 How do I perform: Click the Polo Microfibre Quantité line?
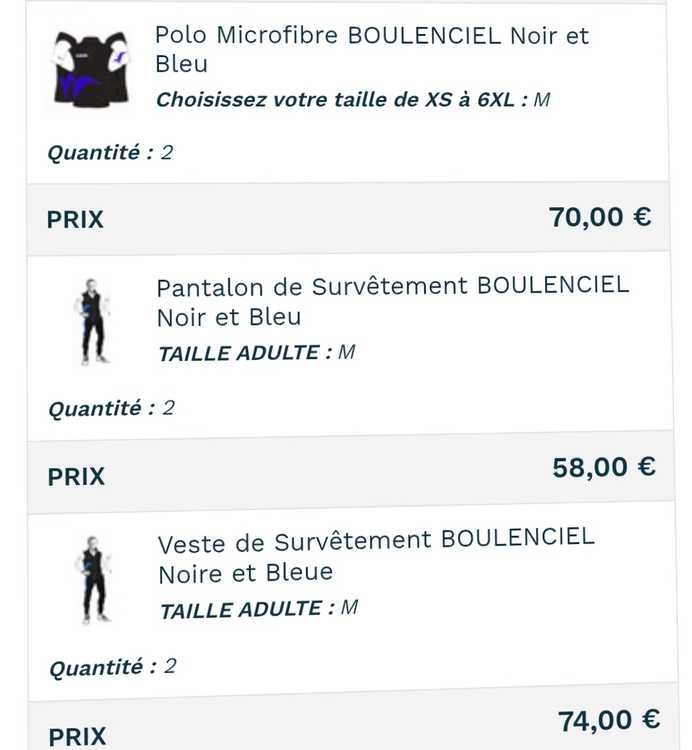tap(110, 153)
